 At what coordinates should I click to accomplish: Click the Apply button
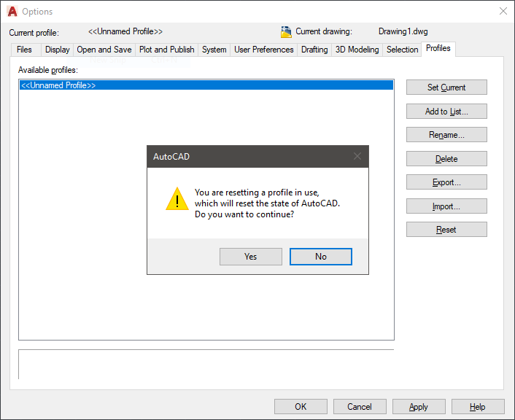419,407
